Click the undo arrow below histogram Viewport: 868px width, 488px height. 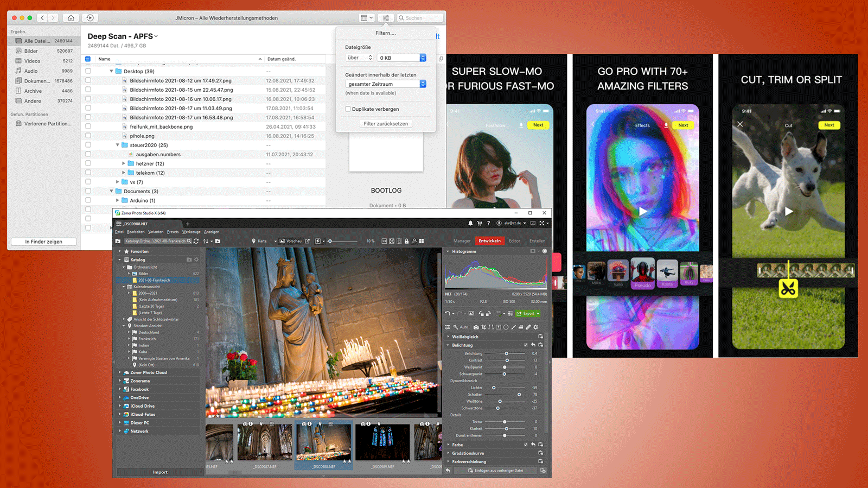447,313
